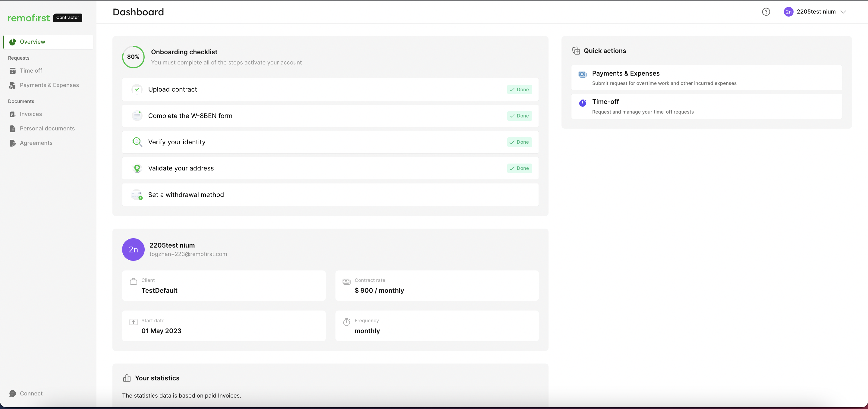
Task: Click the Start date upload icon
Action: point(134,322)
